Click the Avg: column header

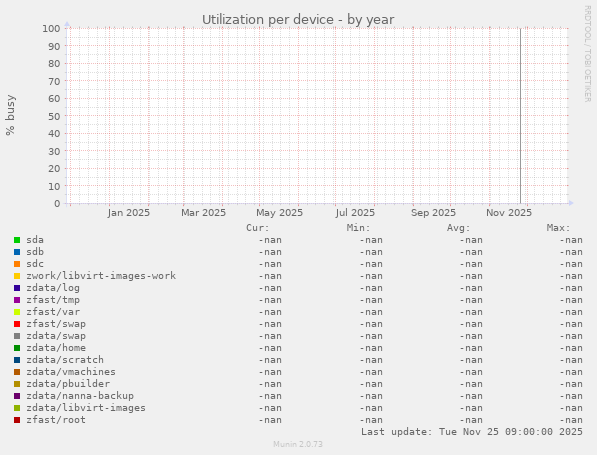pyautogui.click(x=458, y=228)
